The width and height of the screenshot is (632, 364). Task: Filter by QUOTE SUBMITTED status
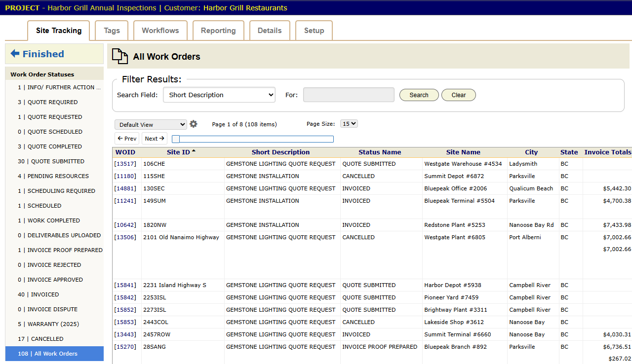click(x=54, y=161)
